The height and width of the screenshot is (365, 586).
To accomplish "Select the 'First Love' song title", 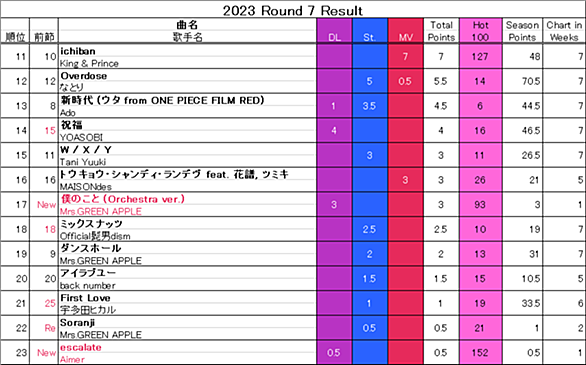I will coord(85,298).
